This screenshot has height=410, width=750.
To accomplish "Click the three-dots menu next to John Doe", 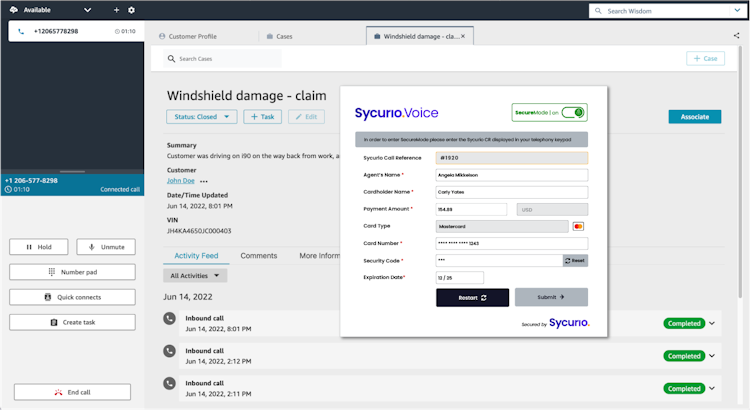I will coord(204,181).
